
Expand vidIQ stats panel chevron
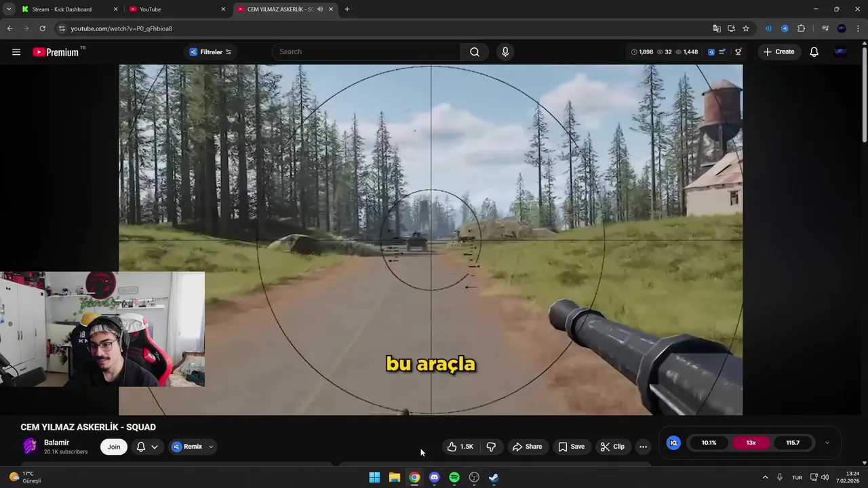pyautogui.click(x=827, y=443)
